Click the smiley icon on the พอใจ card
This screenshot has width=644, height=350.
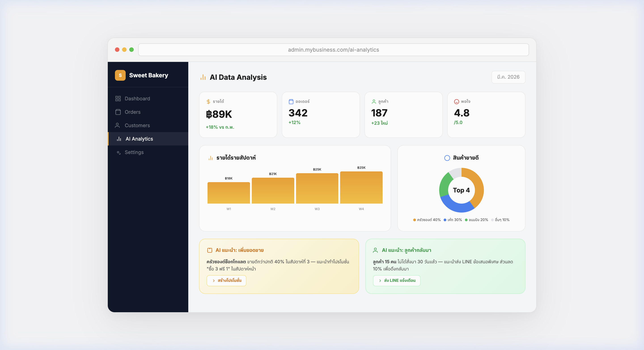456,101
